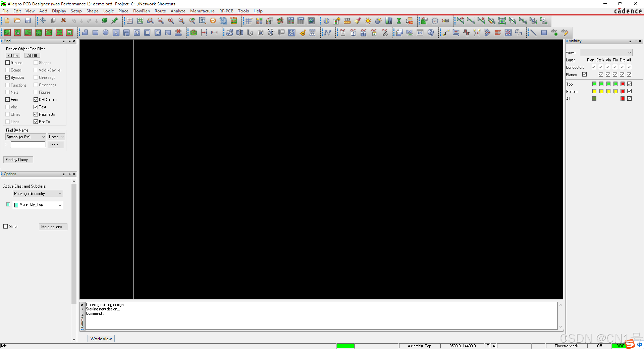Click the Find By Name input field

[x=28, y=145]
